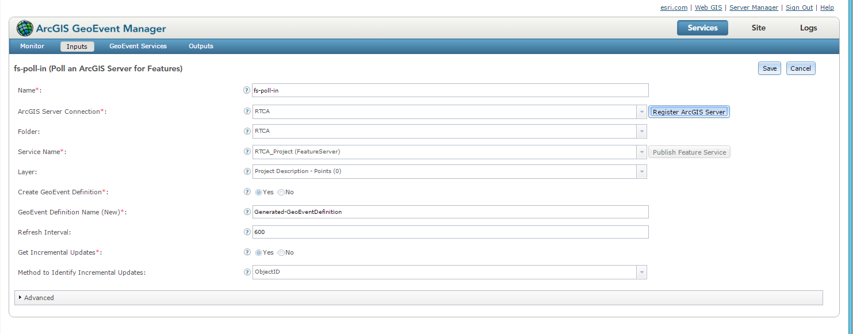Open help icon beside Name field

(247, 90)
